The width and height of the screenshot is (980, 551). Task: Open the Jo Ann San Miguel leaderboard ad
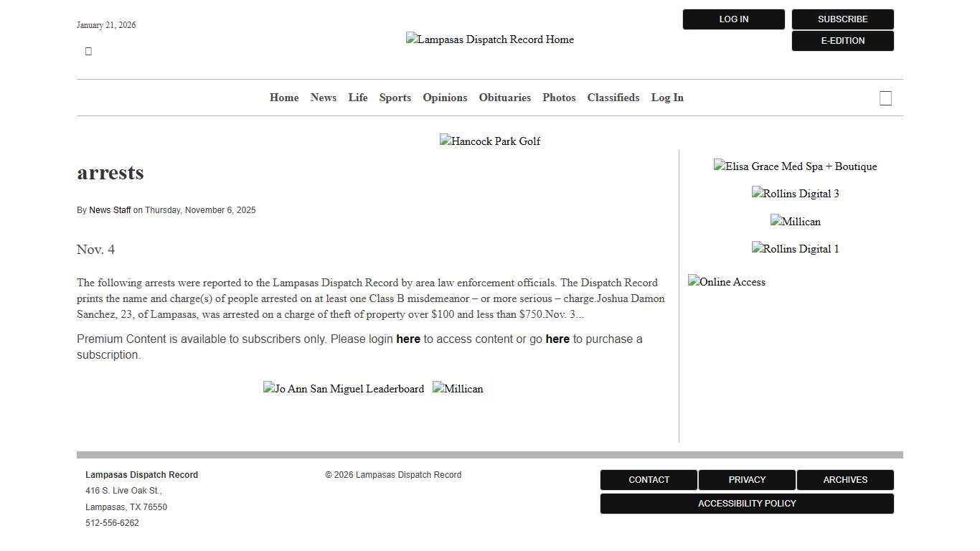344,388
